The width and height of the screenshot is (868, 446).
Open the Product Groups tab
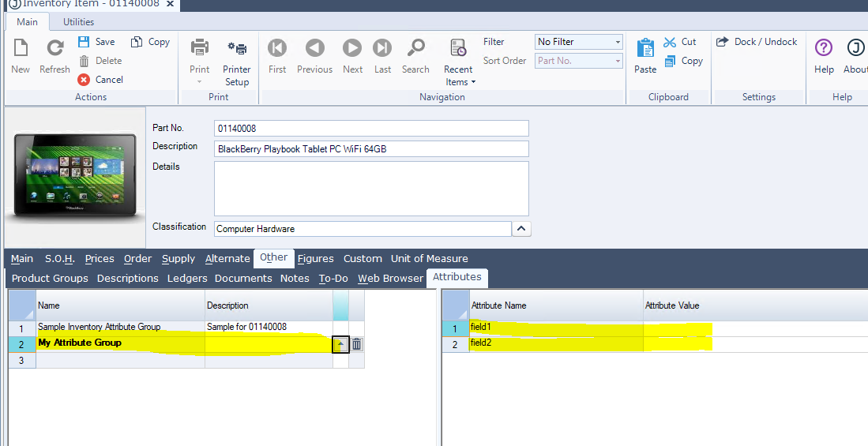tap(50, 278)
